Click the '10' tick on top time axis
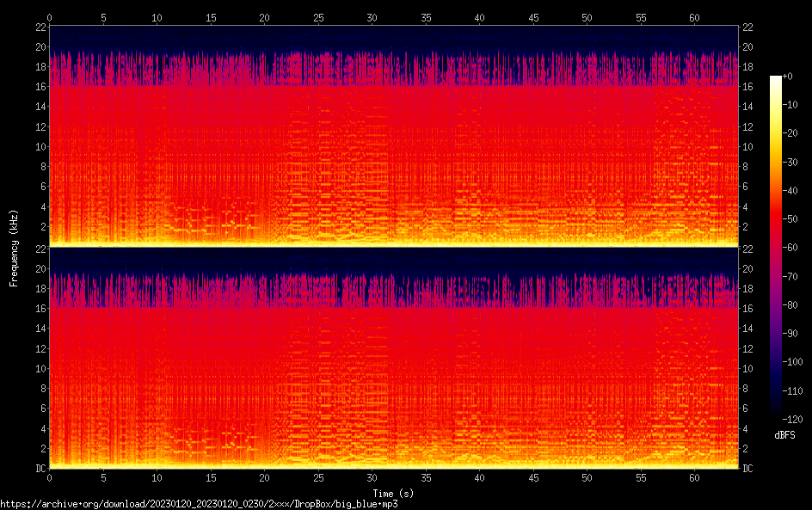This screenshot has height=510, width=812. pos(157,17)
